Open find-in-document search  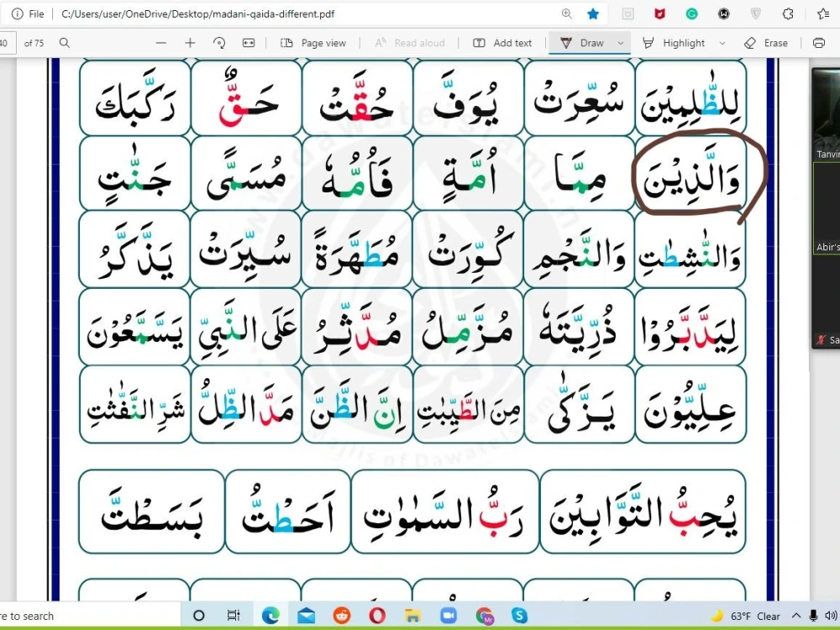(65, 43)
